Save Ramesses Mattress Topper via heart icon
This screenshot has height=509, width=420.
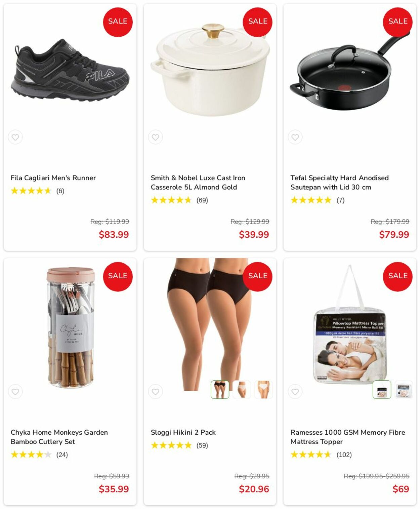point(295,392)
